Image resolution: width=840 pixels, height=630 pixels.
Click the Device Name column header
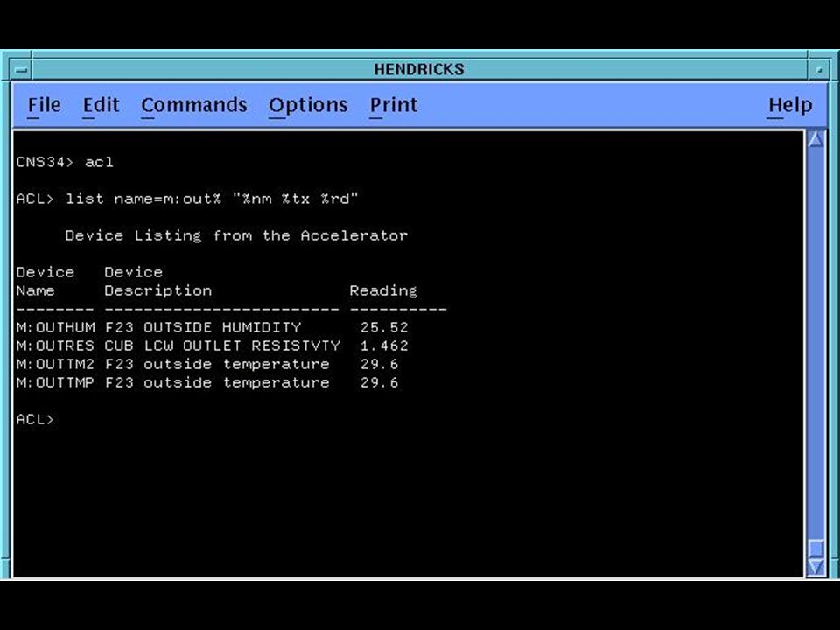45,281
